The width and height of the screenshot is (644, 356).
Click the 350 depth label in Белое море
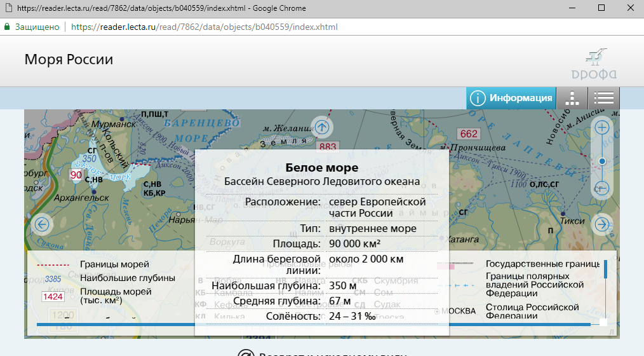coord(89,159)
